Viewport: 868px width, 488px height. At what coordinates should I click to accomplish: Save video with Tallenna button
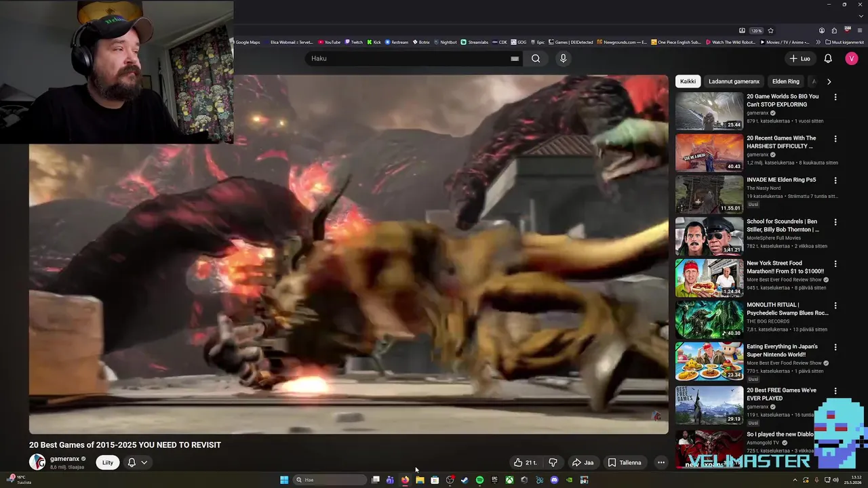point(625,462)
